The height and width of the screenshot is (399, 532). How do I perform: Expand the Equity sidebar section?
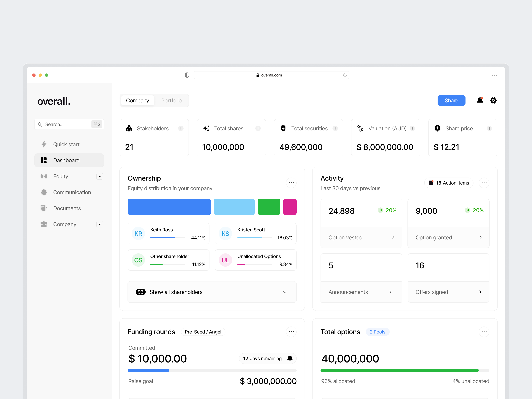click(x=100, y=176)
